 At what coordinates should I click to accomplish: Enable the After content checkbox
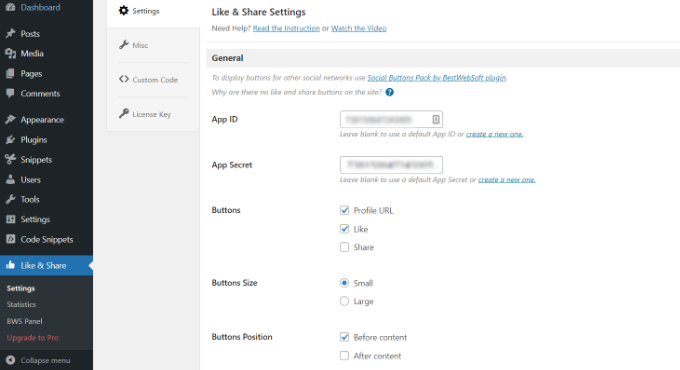[344, 356]
